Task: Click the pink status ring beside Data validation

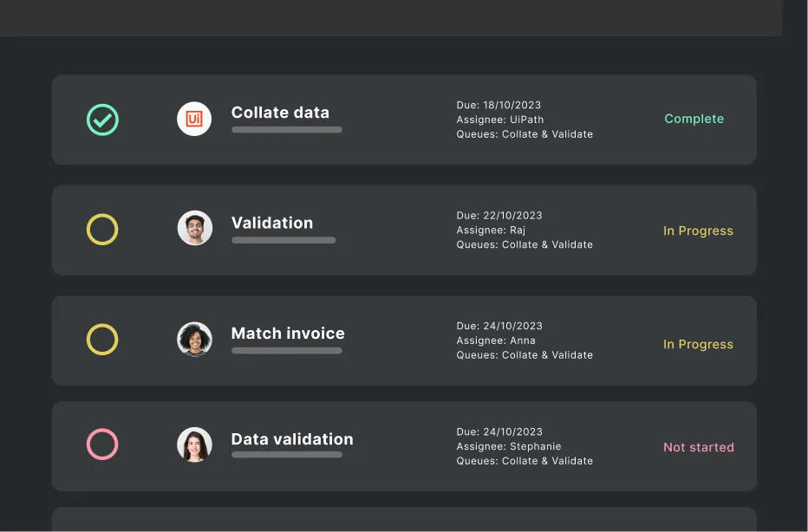Action: 102,445
